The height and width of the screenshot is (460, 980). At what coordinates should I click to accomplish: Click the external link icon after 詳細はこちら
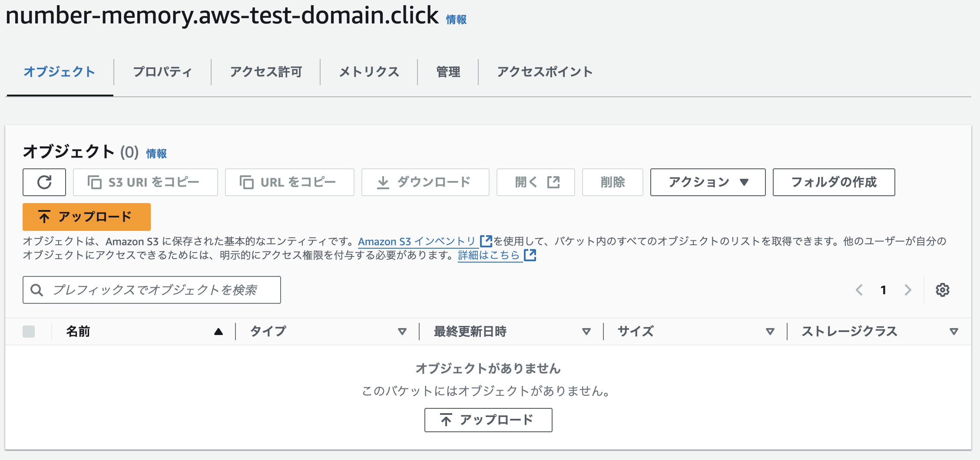(530, 255)
